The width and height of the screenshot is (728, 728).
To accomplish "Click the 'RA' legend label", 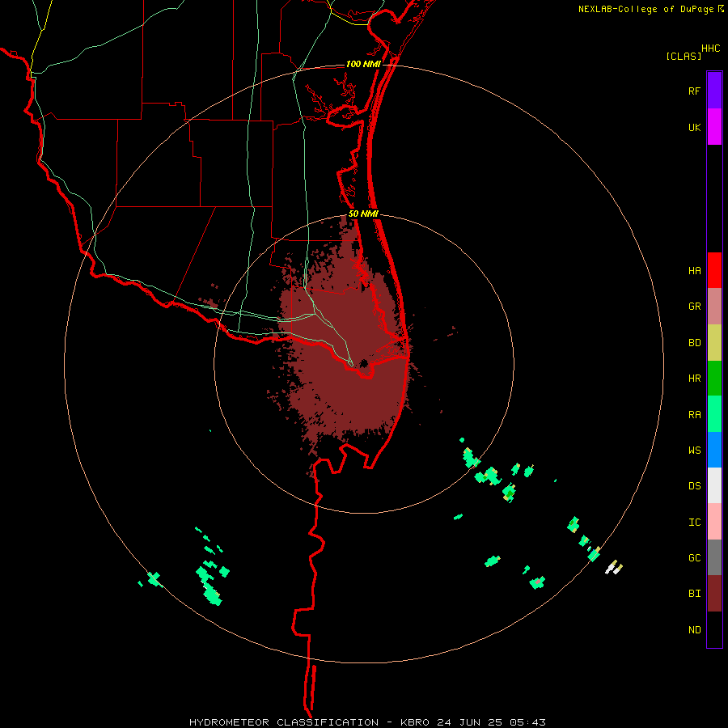I will pos(694,415).
